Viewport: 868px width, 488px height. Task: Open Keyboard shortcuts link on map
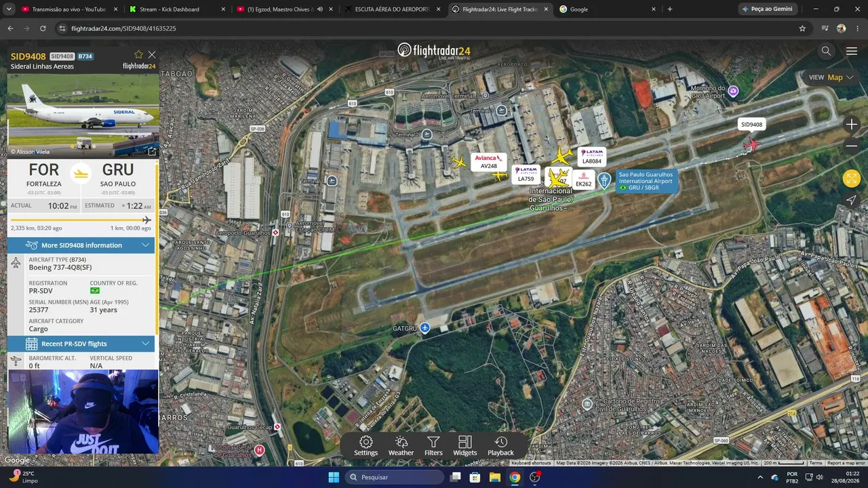[531, 463]
